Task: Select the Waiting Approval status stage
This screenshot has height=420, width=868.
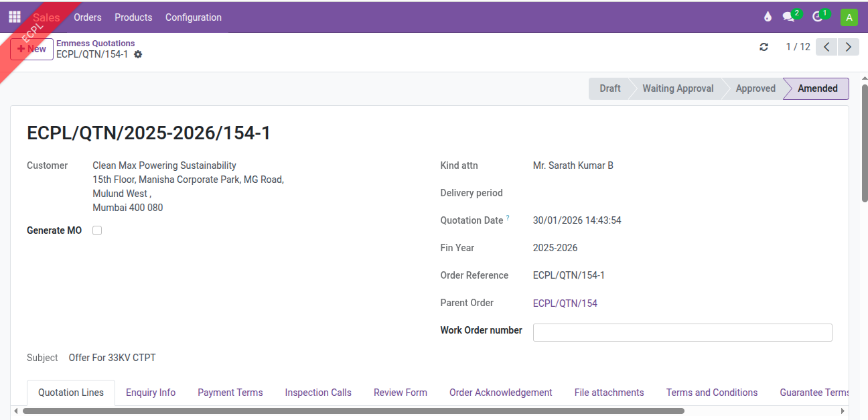Action: point(677,88)
